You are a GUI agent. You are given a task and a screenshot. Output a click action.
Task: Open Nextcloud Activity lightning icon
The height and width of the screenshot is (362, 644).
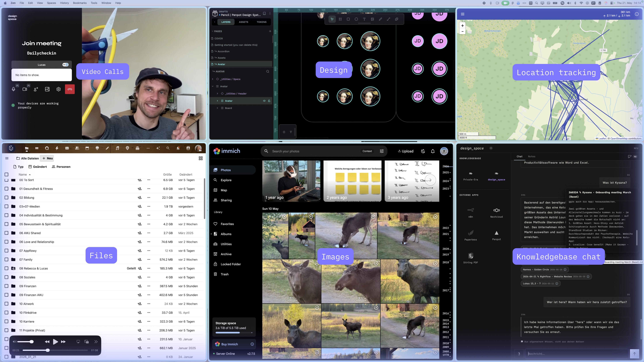pyautogui.click(x=57, y=148)
